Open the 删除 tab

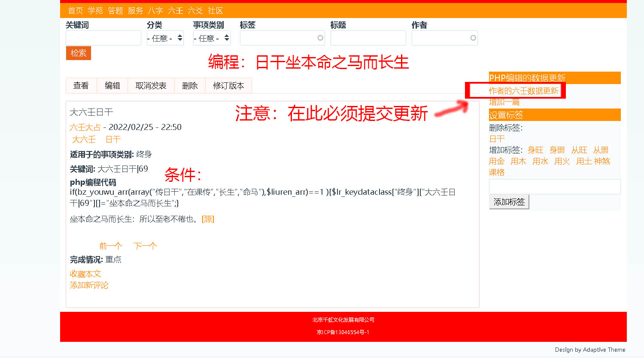point(190,86)
